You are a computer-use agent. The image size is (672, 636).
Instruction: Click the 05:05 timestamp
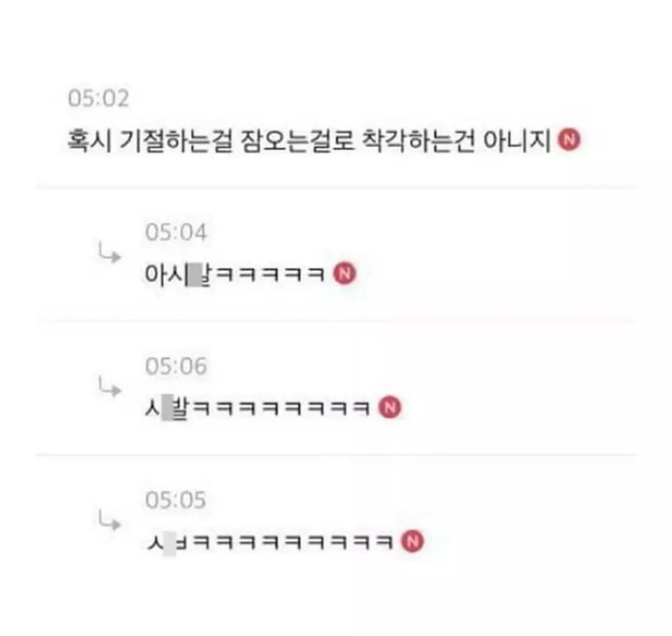[176, 500]
